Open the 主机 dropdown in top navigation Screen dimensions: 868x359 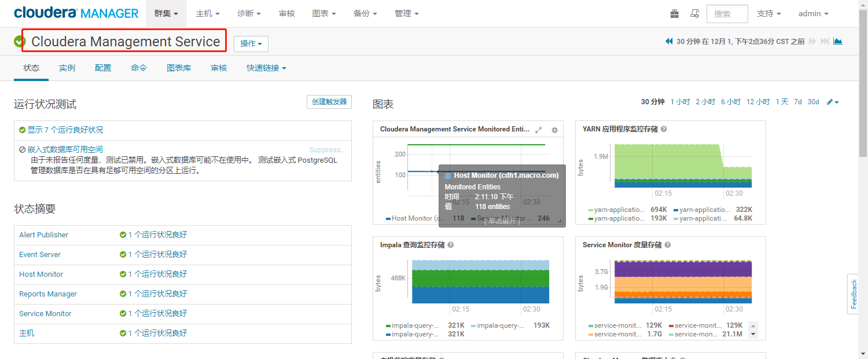point(208,13)
